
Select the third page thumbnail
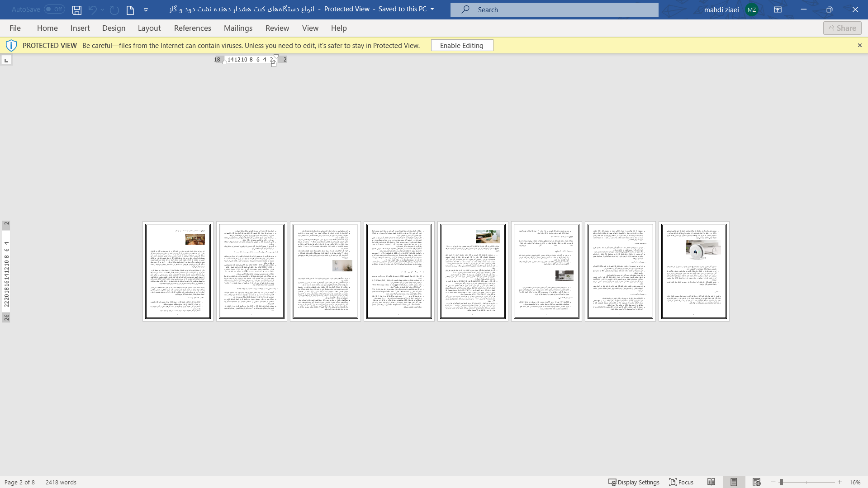pyautogui.click(x=325, y=271)
